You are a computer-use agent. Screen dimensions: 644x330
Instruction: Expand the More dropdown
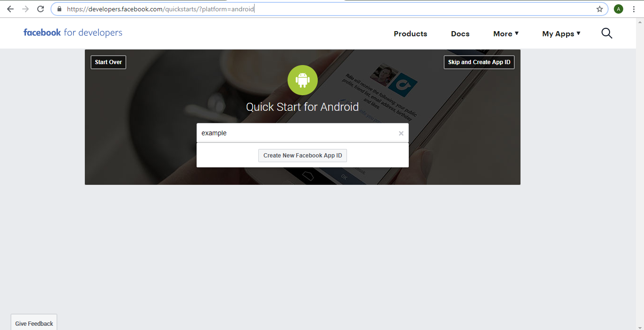506,33
